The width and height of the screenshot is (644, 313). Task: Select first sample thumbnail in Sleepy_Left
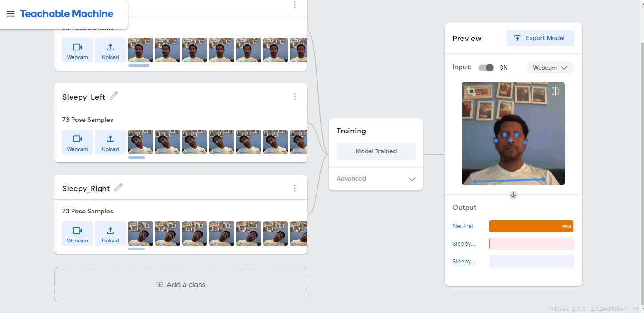(141, 142)
